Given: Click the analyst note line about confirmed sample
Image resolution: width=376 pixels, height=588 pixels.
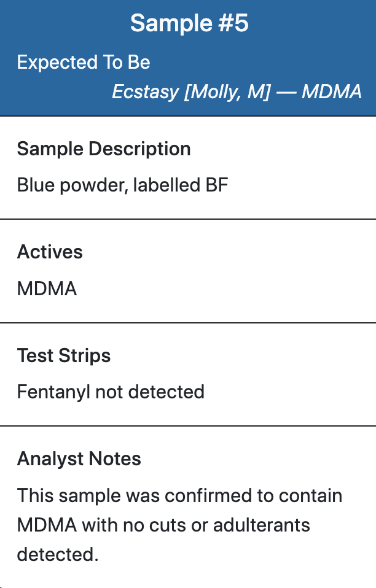Looking at the screenshot, I should pos(180,495).
